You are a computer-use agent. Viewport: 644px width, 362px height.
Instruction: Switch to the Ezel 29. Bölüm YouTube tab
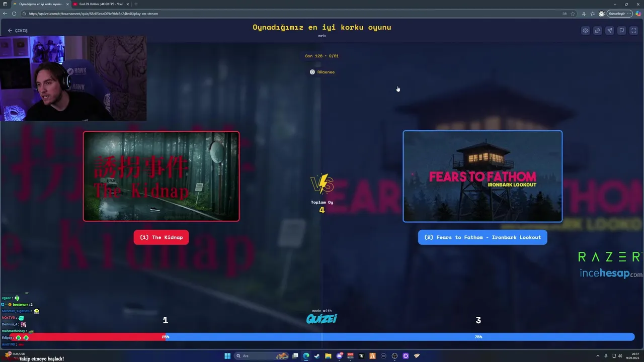tap(100, 4)
